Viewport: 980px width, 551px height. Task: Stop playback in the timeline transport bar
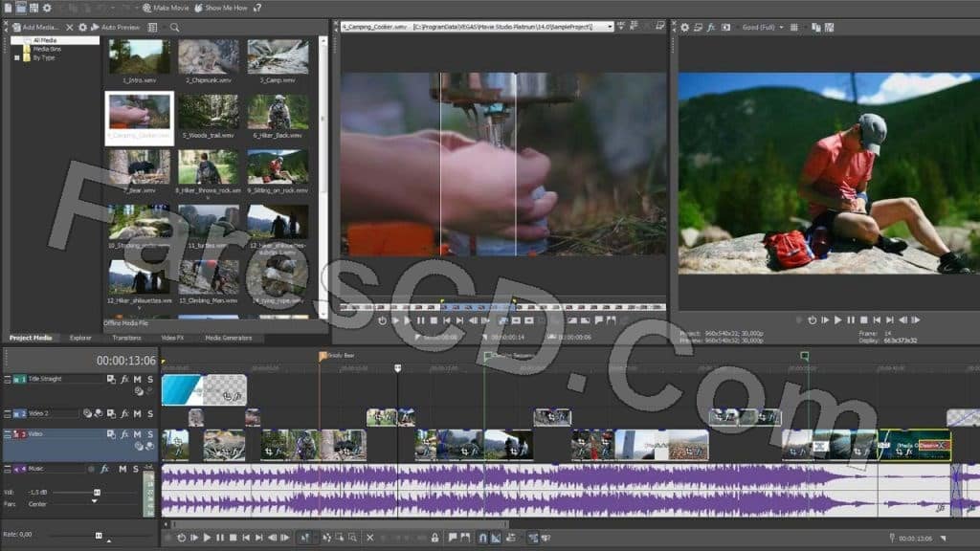[x=234, y=538]
